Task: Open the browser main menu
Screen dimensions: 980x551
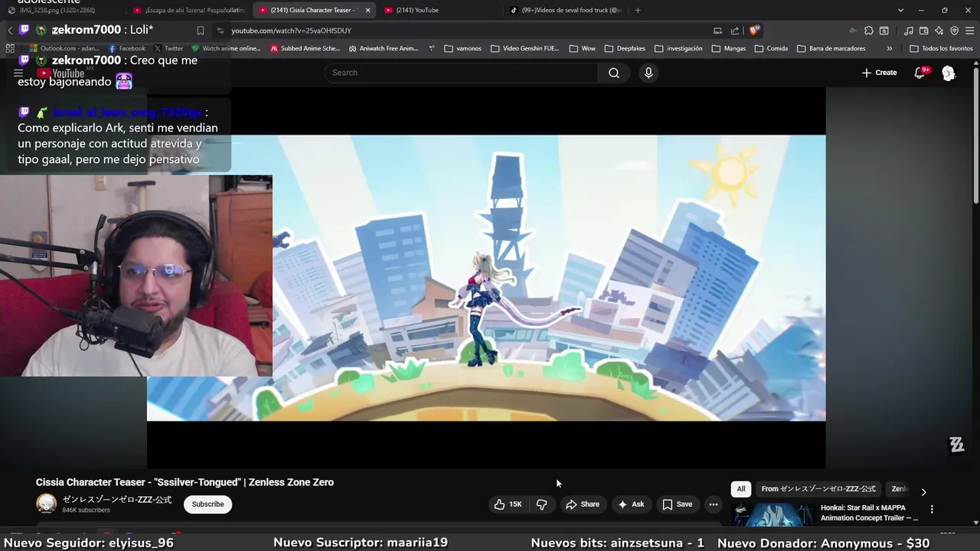Action: [x=970, y=31]
